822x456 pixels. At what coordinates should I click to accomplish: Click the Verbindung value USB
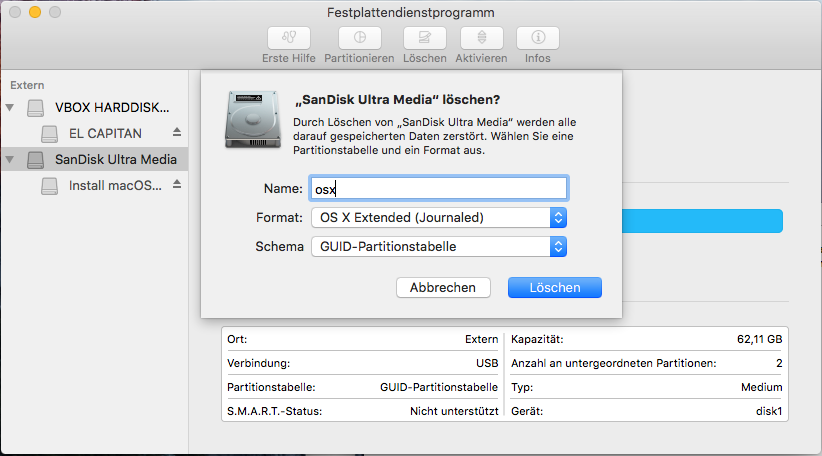pyautogui.click(x=487, y=363)
